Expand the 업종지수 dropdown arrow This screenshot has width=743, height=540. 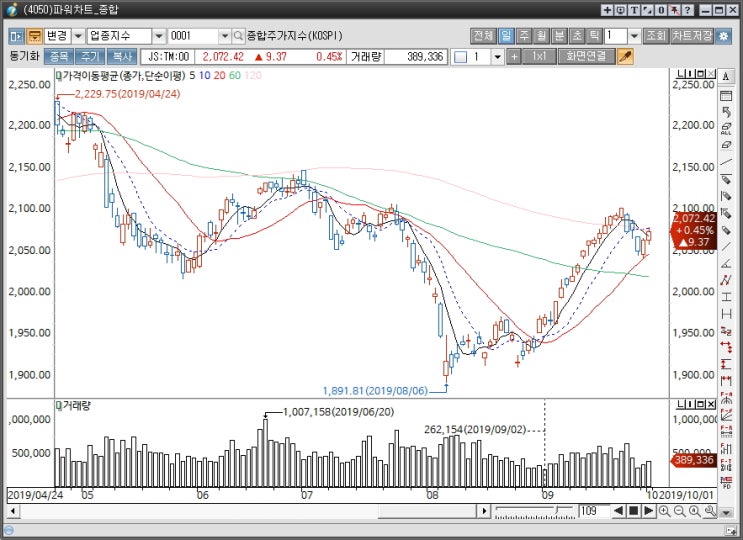[x=159, y=36]
